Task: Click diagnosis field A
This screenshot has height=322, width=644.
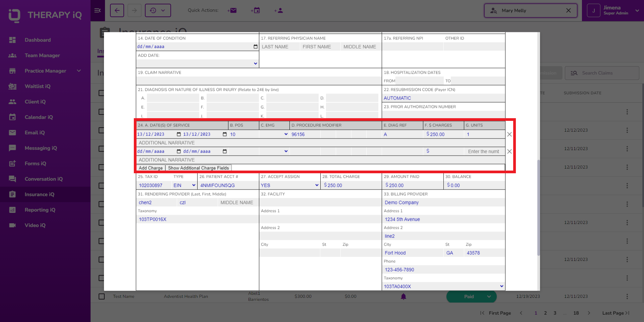Action: coord(173,98)
